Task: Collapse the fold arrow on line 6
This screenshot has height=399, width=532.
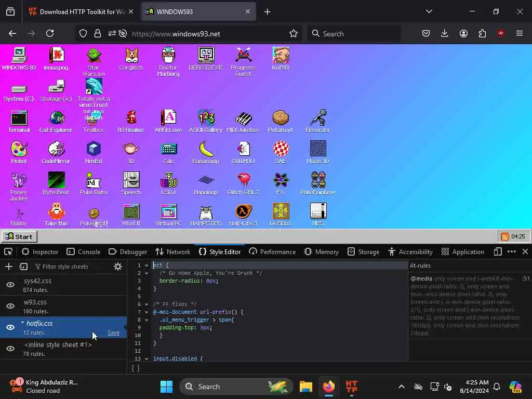Action: (147, 304)
